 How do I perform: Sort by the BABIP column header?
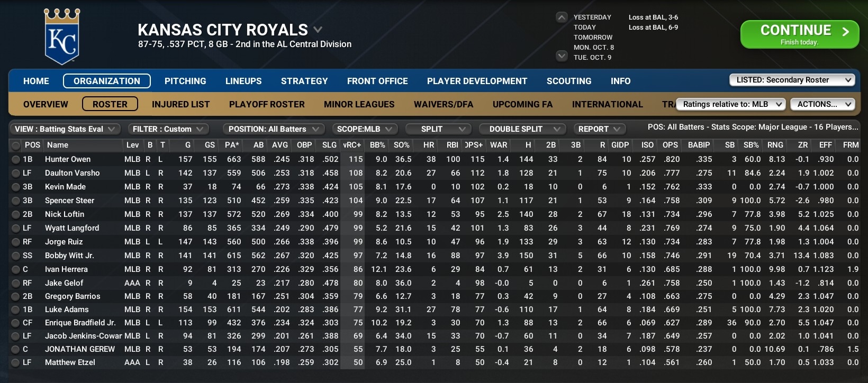click(x=699, y=145)
